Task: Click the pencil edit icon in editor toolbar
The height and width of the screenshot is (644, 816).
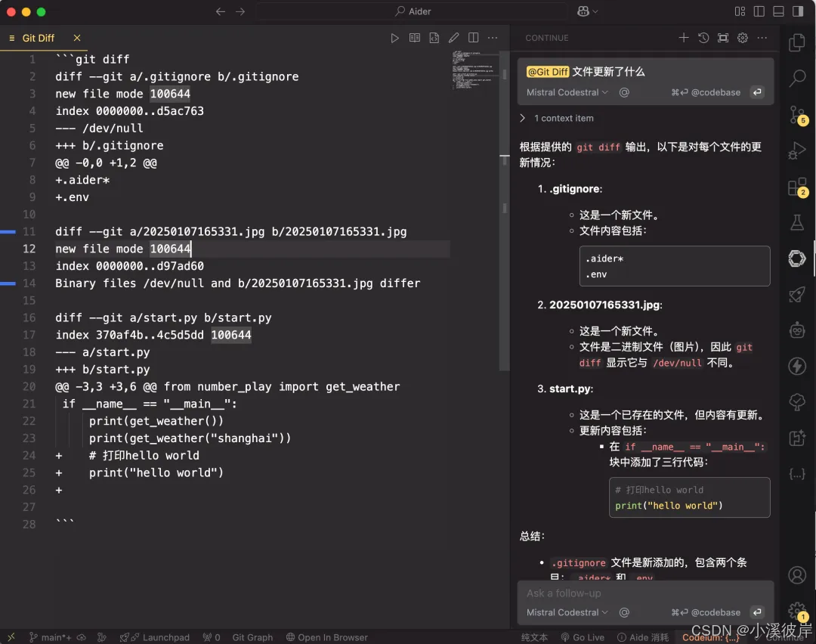Action: tap(454, 38)
